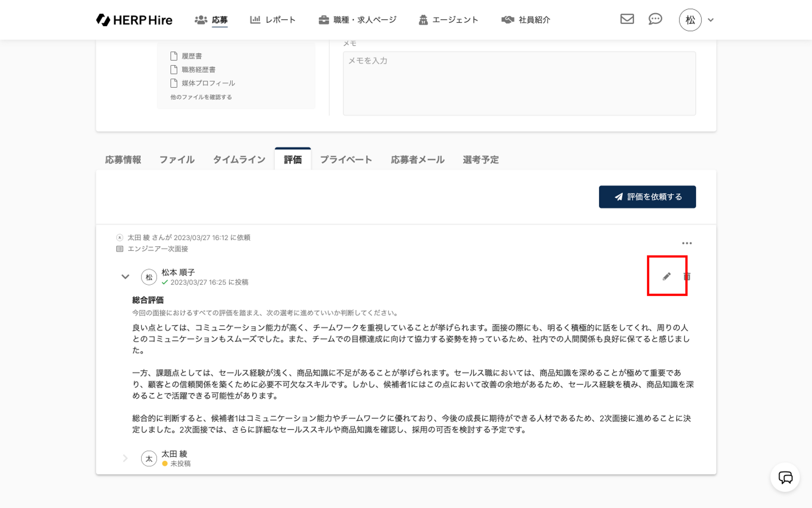
Task: Switch to the 応募者メール tab
Action: 417,160
